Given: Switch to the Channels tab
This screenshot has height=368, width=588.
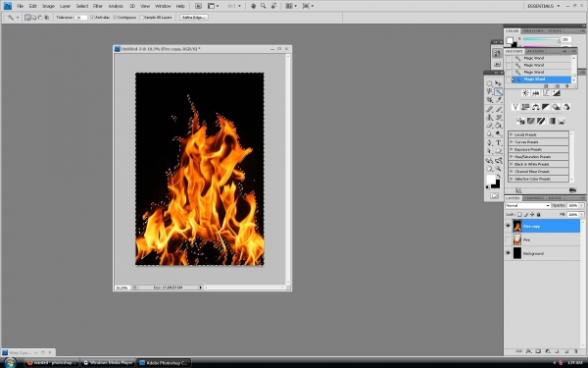Looking at the screenshot, I should tap(534, 198).
